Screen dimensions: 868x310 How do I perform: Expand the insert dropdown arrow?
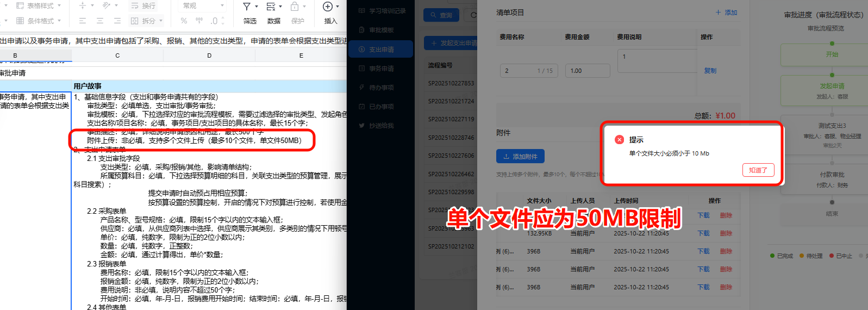click(x=338, y=7)
